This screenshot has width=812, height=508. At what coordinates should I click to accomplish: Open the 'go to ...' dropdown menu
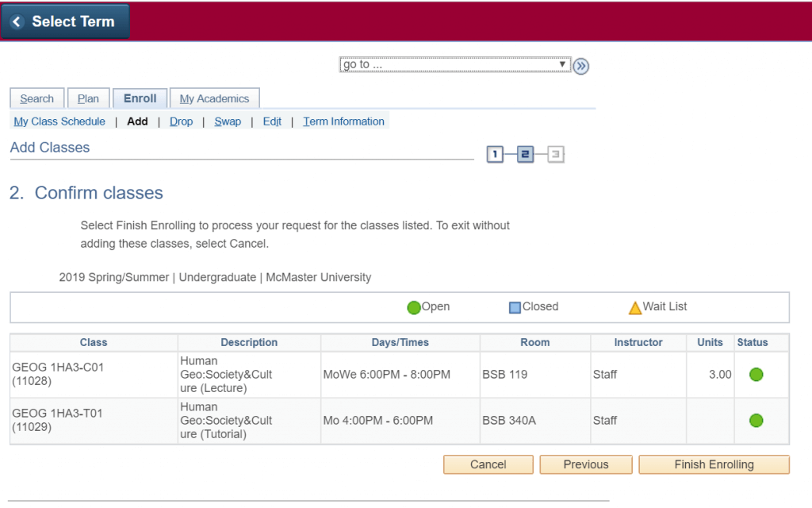[x=455, y=65]
